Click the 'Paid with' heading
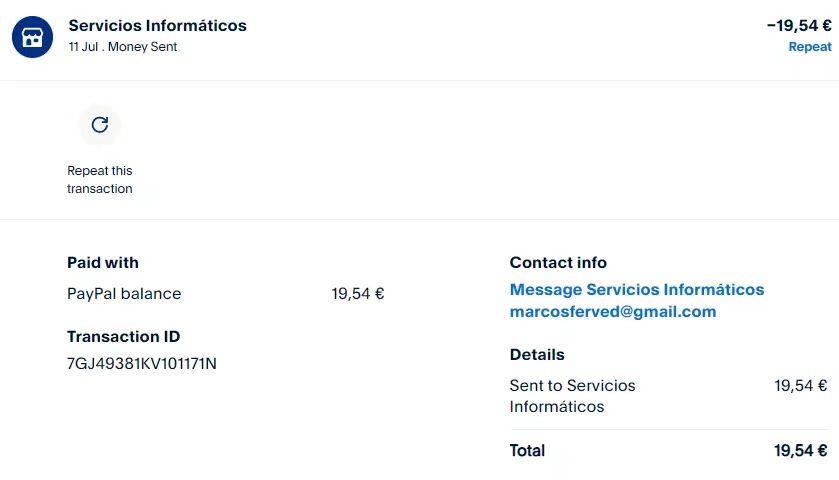 click(x=102, y=263)
